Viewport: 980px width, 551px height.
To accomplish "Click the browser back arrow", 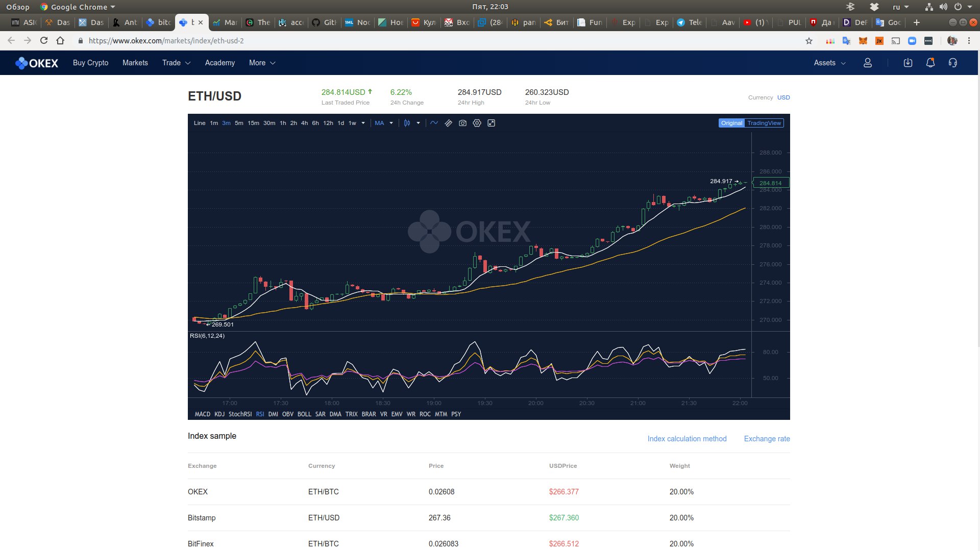I will pos(11,41).
